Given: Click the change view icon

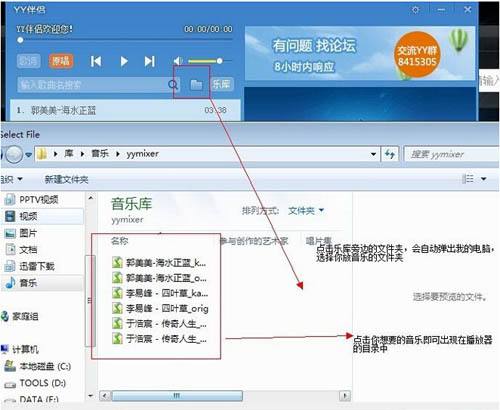Looking at the screenshot, I should [468, 179].
